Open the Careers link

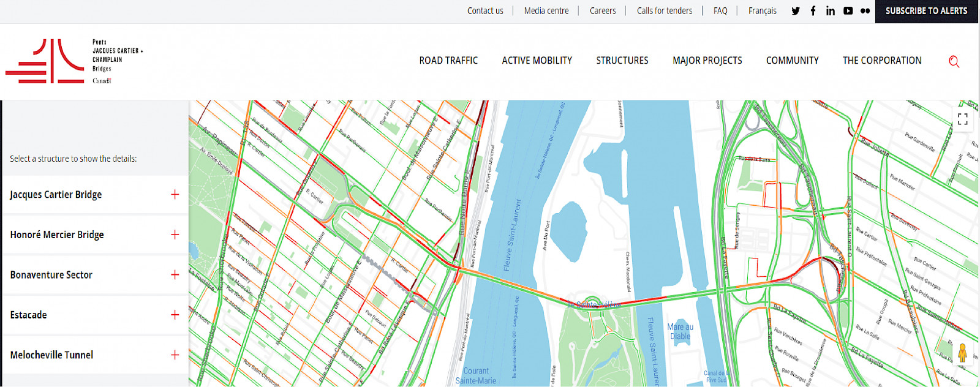(x=603, y=11)
